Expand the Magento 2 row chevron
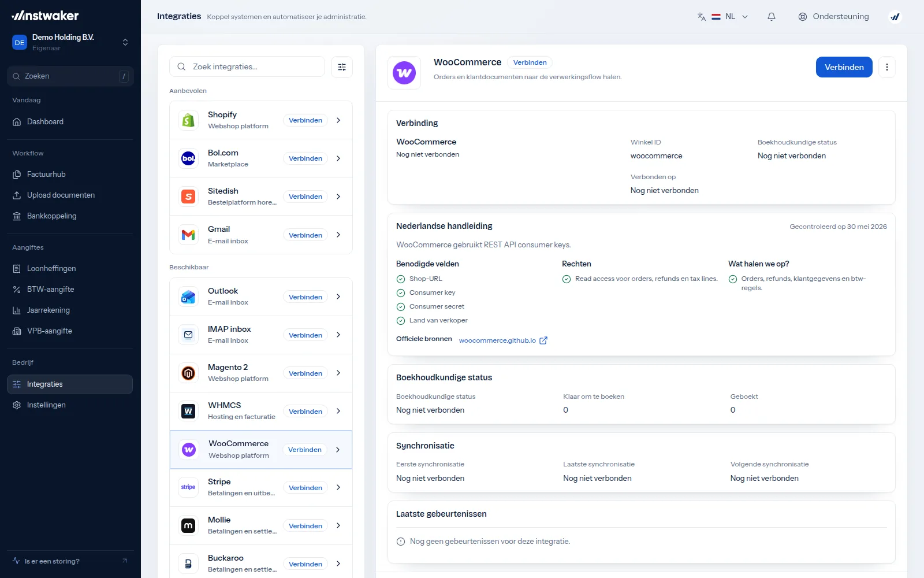The height and width of the screenshot is (578, 924). pyautogui.click(x=338, y=373)
